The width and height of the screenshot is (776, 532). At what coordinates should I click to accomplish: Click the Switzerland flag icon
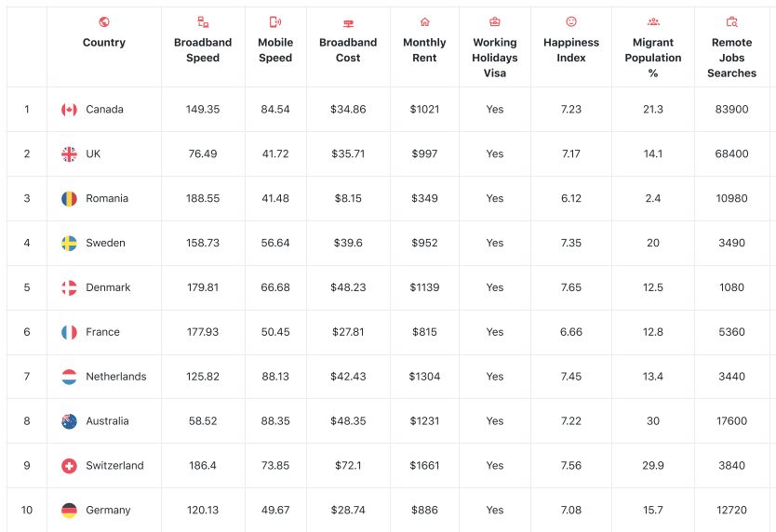69,466
